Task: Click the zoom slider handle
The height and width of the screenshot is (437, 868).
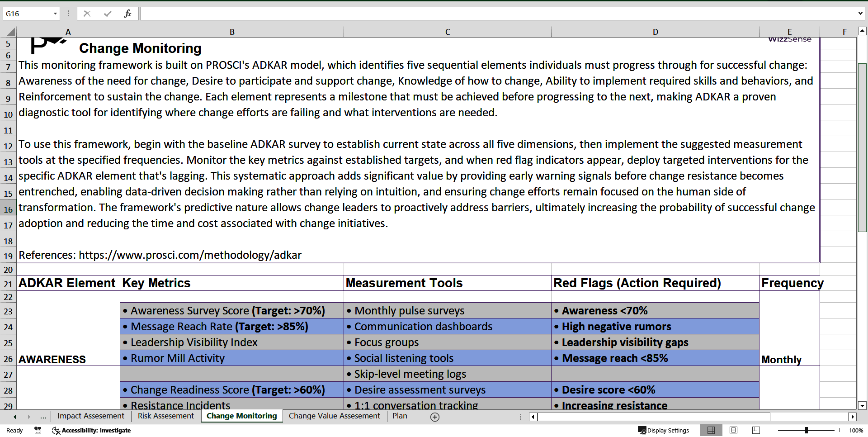Action: click(x=806, y=430)
